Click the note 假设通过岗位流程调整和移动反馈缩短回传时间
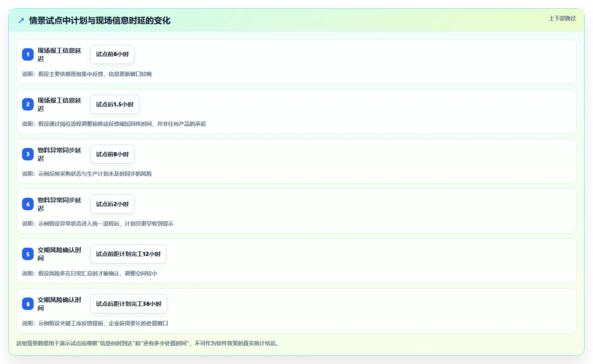The image size is (593, 364). [114, 124]
